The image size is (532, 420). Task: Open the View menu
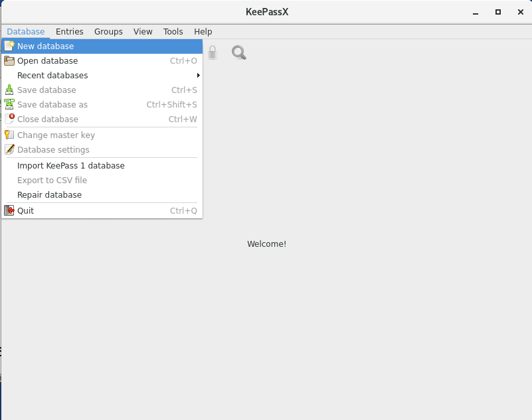143,32
